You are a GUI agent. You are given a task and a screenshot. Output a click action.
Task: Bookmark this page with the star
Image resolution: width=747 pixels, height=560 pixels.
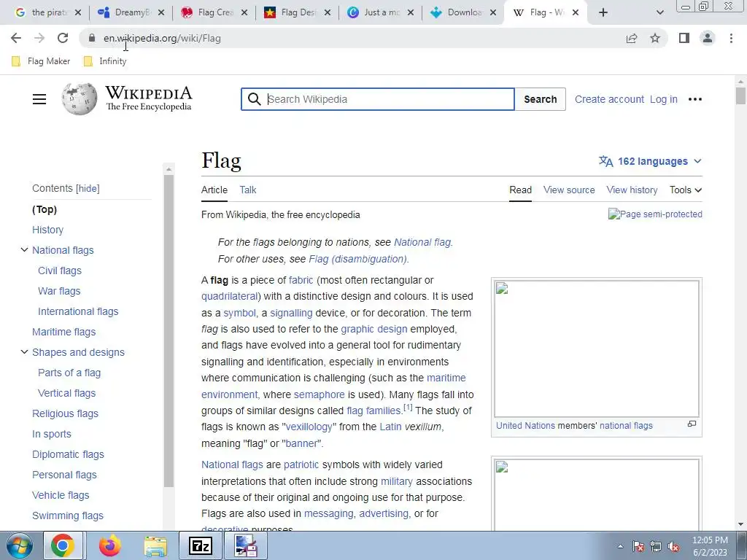[x=655, y=38]
